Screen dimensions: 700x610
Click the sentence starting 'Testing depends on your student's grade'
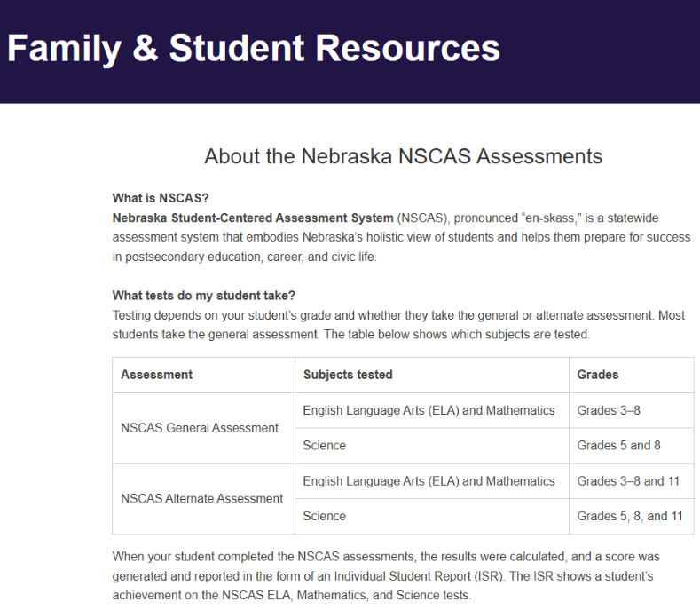(398, 325)
